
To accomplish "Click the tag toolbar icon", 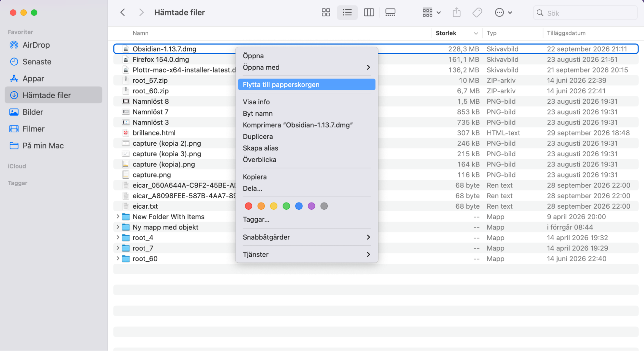I will pyautogui.click(x=477, y=13).
